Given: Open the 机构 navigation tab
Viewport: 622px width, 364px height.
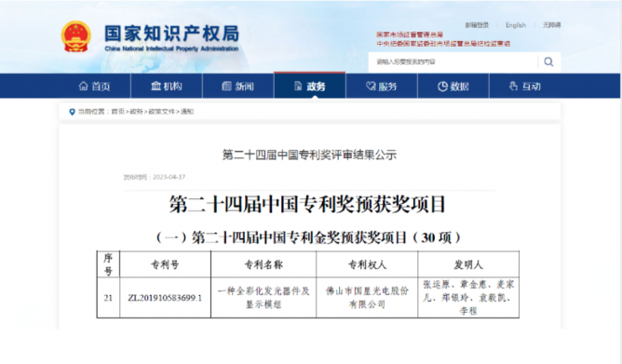Looking at the screenshot, I should click(167, 86).
